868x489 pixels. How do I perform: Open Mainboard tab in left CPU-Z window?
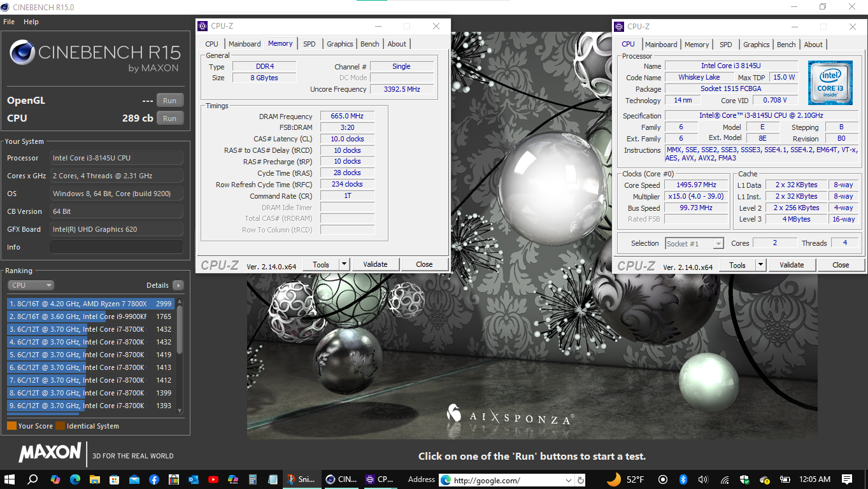pyautogui.click(x=245, y=44)
